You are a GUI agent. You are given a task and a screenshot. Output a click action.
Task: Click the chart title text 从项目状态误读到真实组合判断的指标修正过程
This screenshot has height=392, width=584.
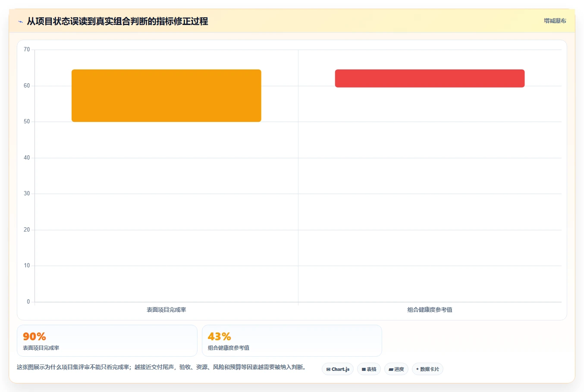coord(117,21)
